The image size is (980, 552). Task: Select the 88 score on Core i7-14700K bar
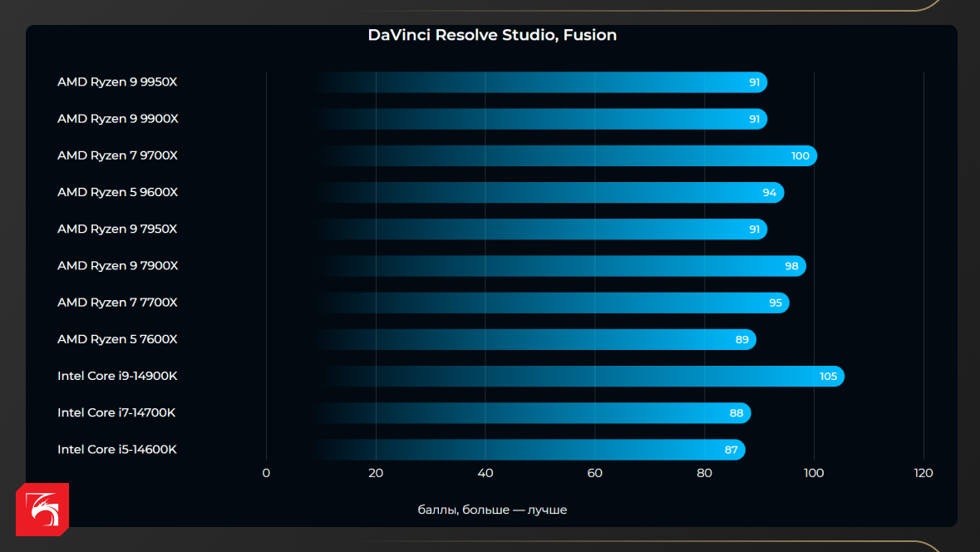tap(736, 413)
